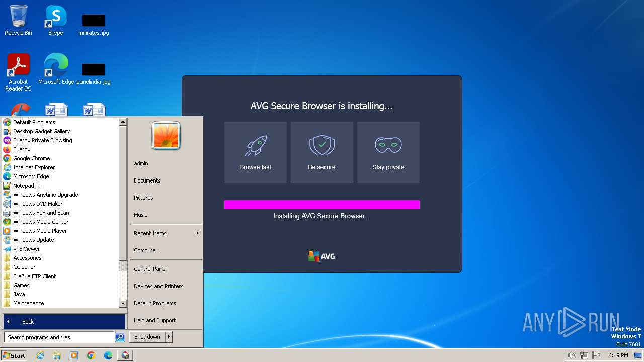Open Microsoft Edge desktop shortcut

(56, 69)
